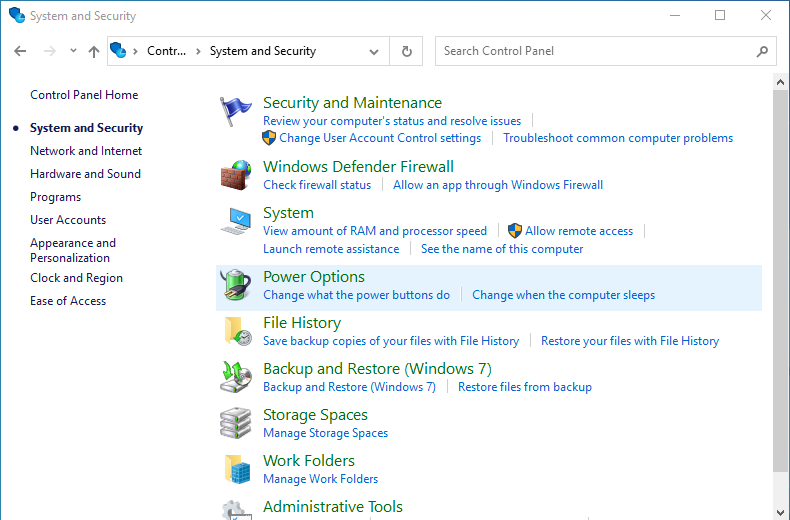Open Security and Maintenance heading

tap(352, 103)
